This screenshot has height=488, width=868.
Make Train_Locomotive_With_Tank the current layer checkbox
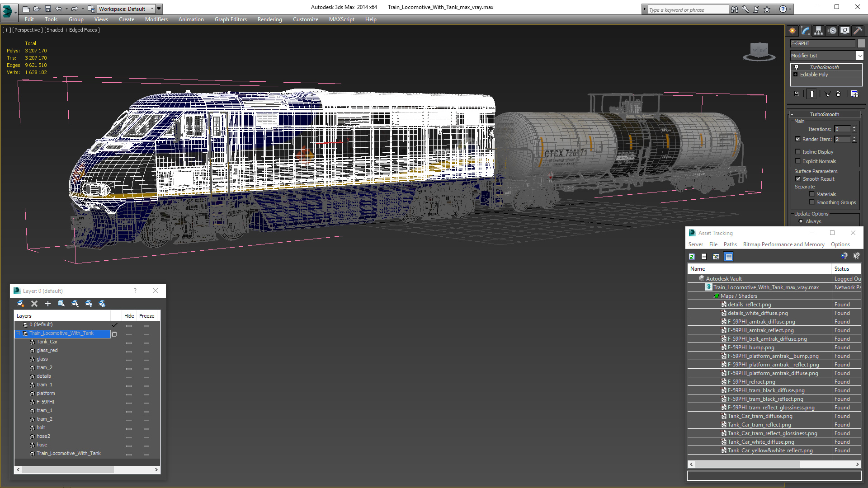[x=114, y=334]
